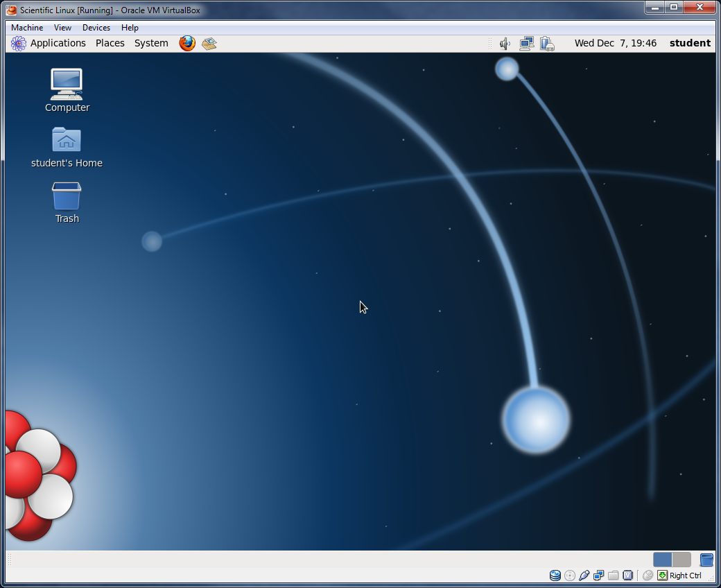Open the Help menu in VirtualBox
The height and width of the screenshot is (588, 721).
pyautogui.click(x=130, y=28)
